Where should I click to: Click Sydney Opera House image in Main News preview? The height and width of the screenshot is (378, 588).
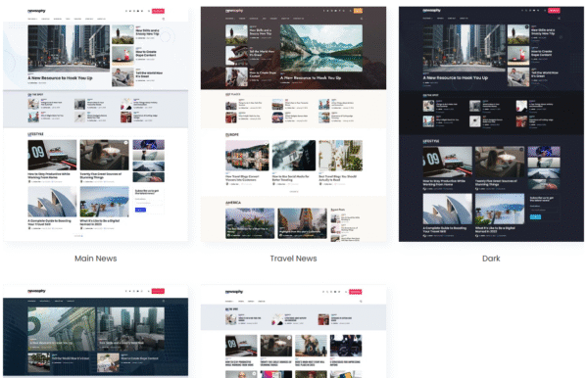click(x=52, y=202)
